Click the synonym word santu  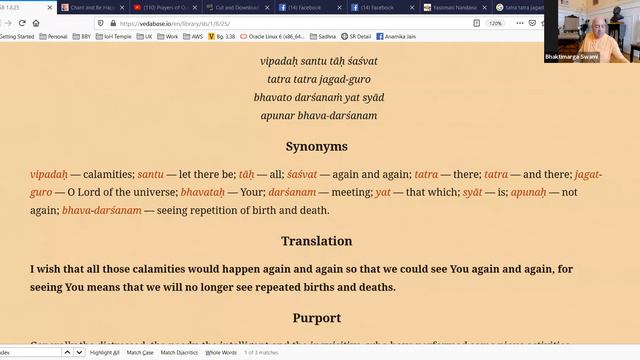150,174
